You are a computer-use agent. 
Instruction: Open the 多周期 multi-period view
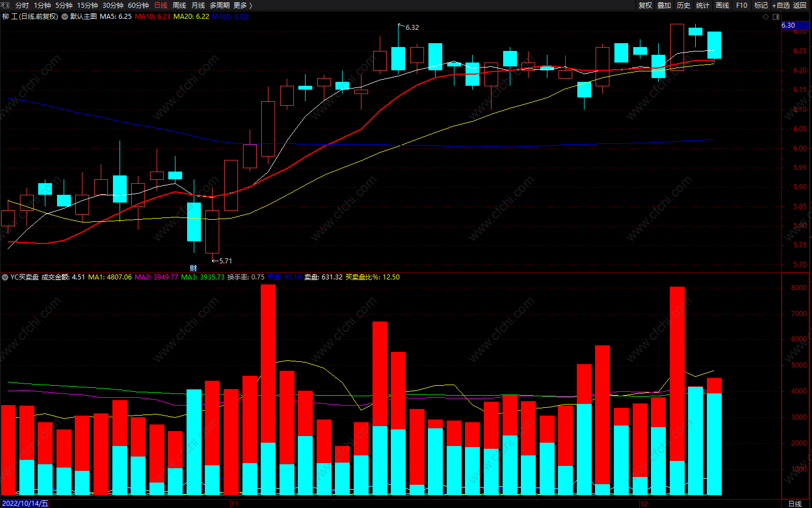tap(220, 5)
